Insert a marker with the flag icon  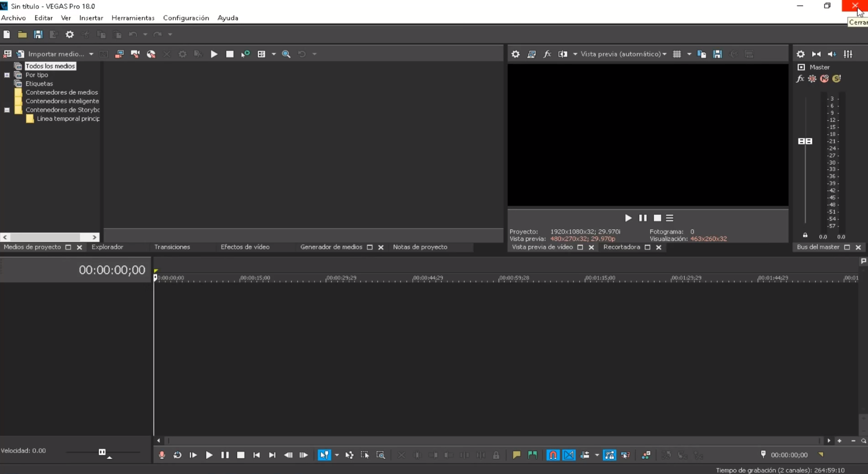point(517,455)
